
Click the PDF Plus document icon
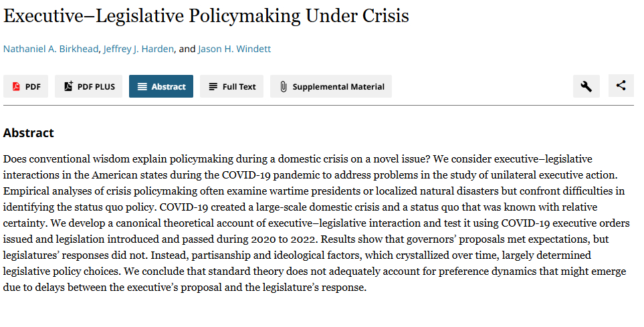[68, 86]
